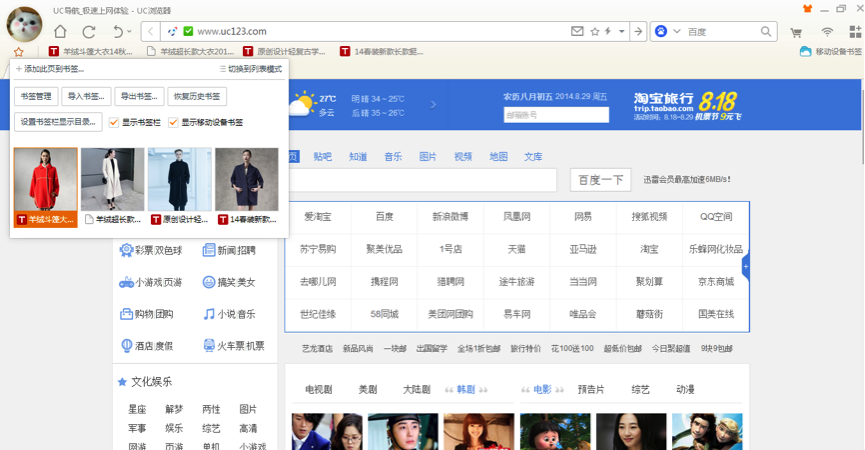Screen dimensions: 865x450
Task: Switch to the 图片 search tab
Action: pyautogui.click(x=428, y=157)
